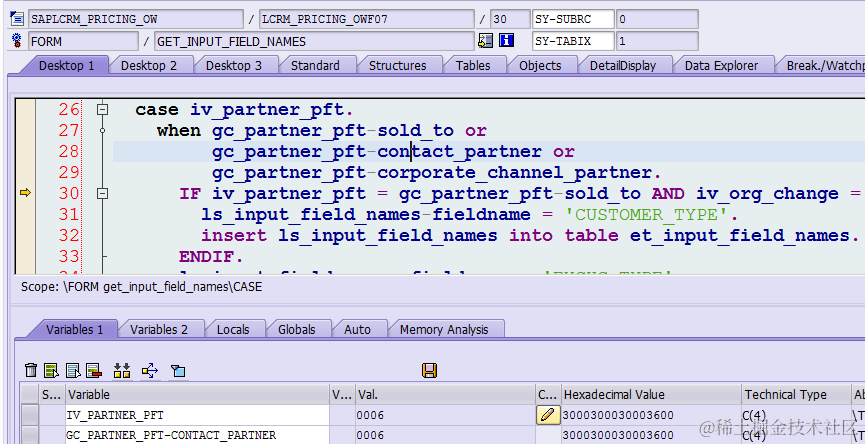
Task: Open the Standard tab
Action: [315, 66]
